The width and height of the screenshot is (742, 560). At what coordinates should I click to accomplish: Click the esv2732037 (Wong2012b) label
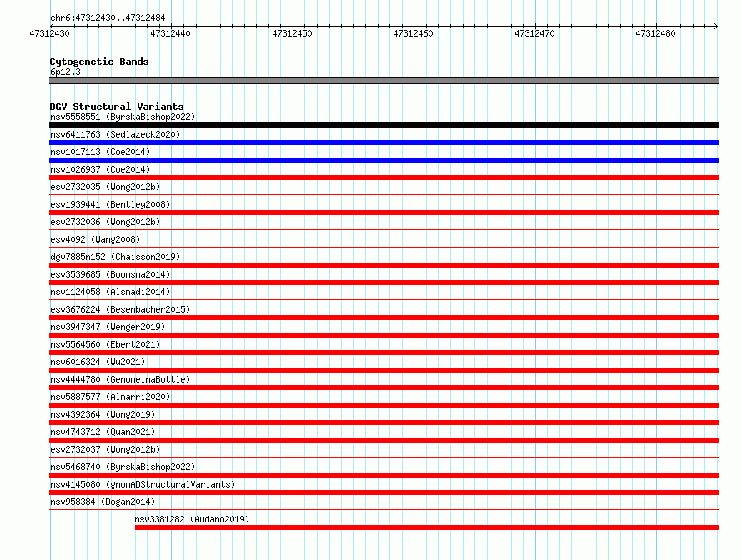[x=105, y=449]
